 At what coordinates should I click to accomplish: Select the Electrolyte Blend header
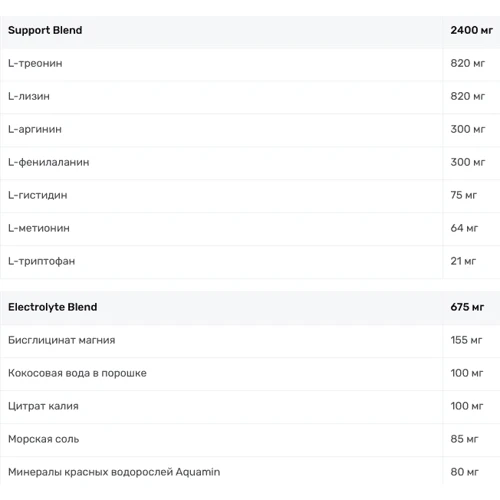[x=52, y=307]
